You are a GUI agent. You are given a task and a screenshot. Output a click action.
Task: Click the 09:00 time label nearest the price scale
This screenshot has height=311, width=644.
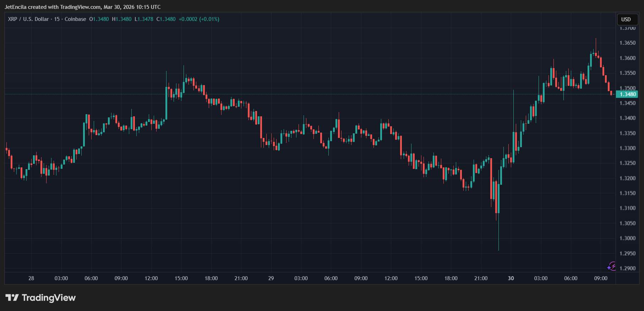tap(601, 278)
